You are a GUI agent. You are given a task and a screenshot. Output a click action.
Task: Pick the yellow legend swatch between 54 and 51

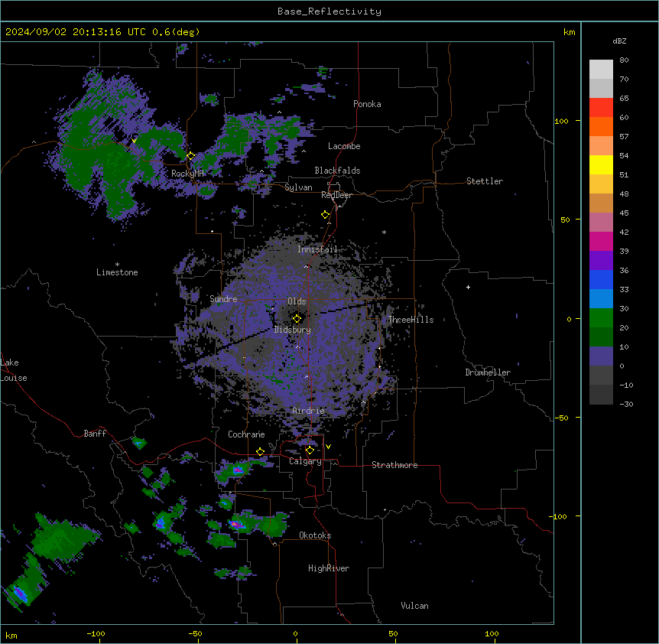(601, 164)
